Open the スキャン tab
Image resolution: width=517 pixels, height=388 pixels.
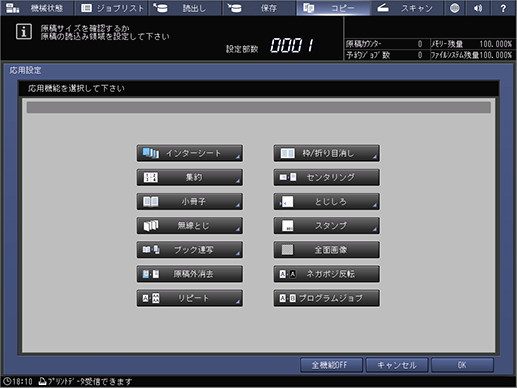407,8
